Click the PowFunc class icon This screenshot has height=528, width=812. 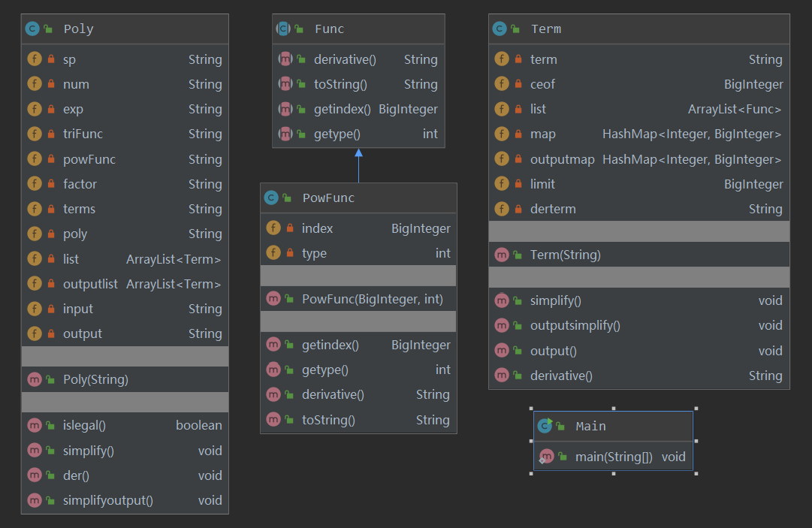pos(271,198)
